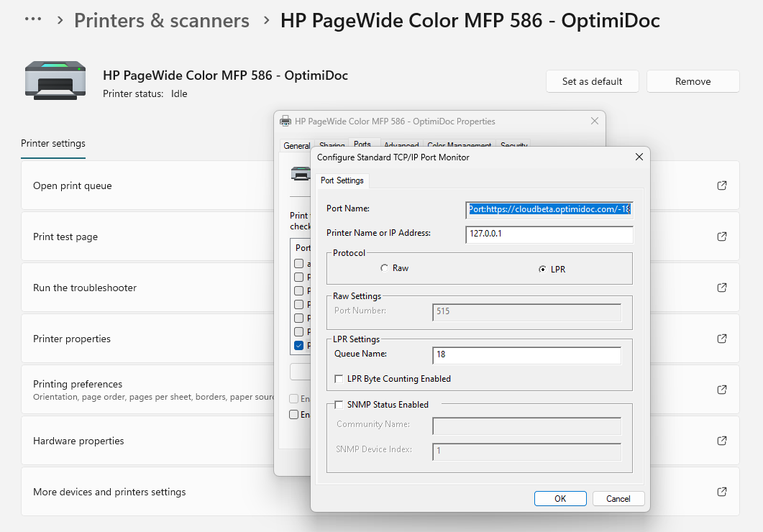Viewport: 763px width, 532px height.
Task: Select the Port Settings tab
Action: point(342,180)
